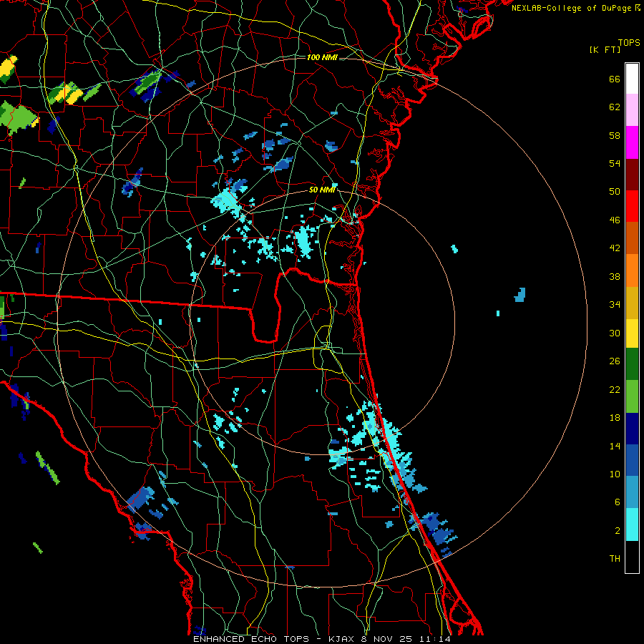644x644 pixels.
Task: Click the legend value 26
Action: coord(615,361)
